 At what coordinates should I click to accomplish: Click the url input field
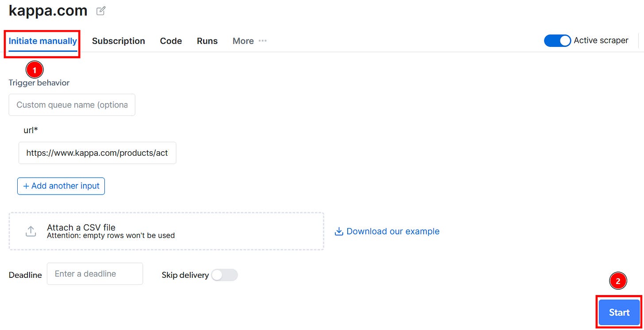tap(97, 153)
